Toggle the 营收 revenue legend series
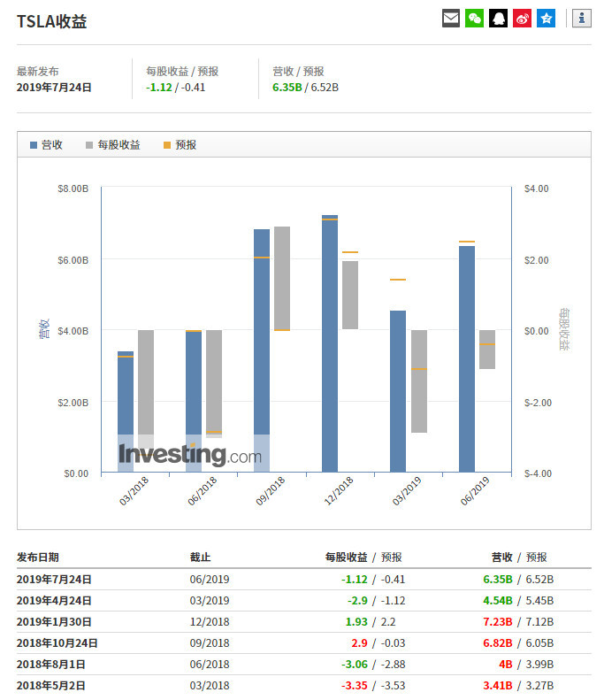Screen dimensions: 604x700 (46, 144)
